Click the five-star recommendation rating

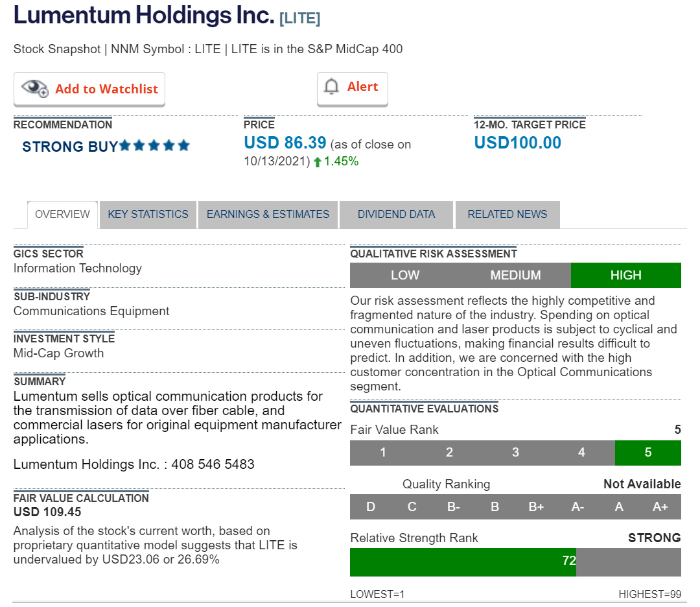155,146
